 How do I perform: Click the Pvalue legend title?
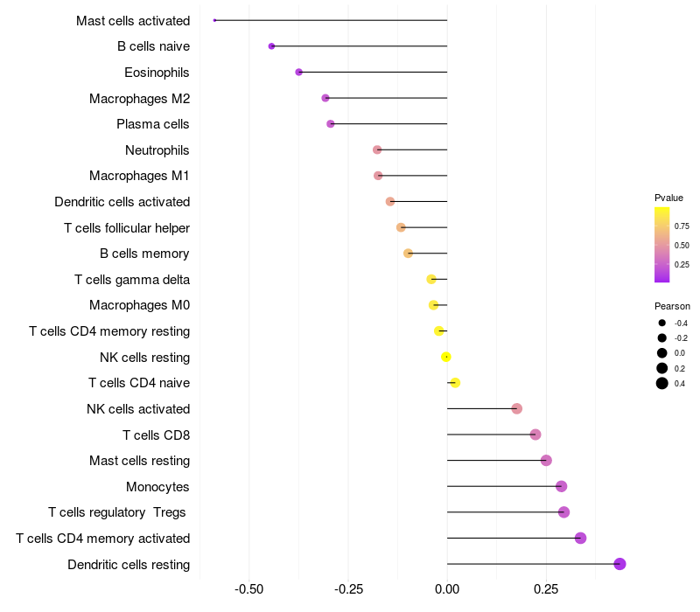coord(668,198)
